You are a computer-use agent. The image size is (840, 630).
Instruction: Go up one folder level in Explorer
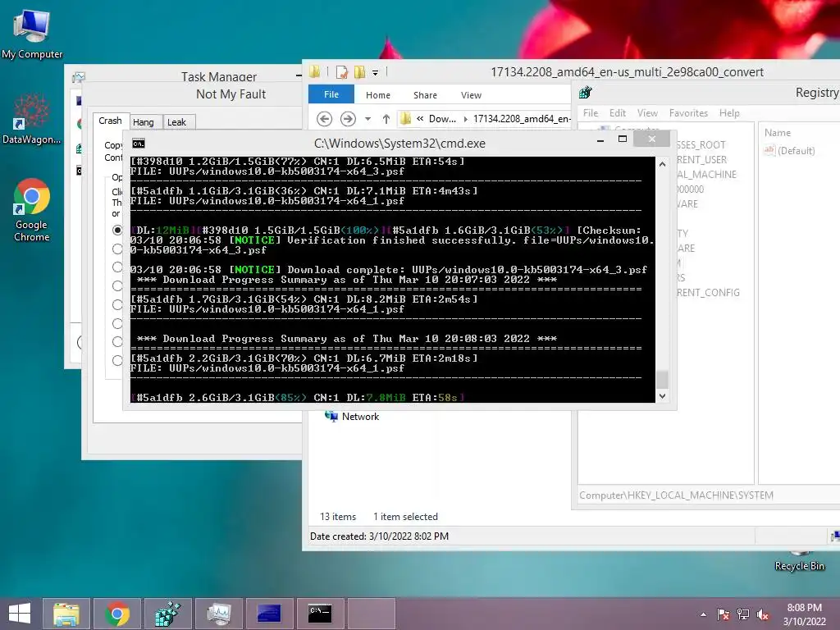coord(386,118)
